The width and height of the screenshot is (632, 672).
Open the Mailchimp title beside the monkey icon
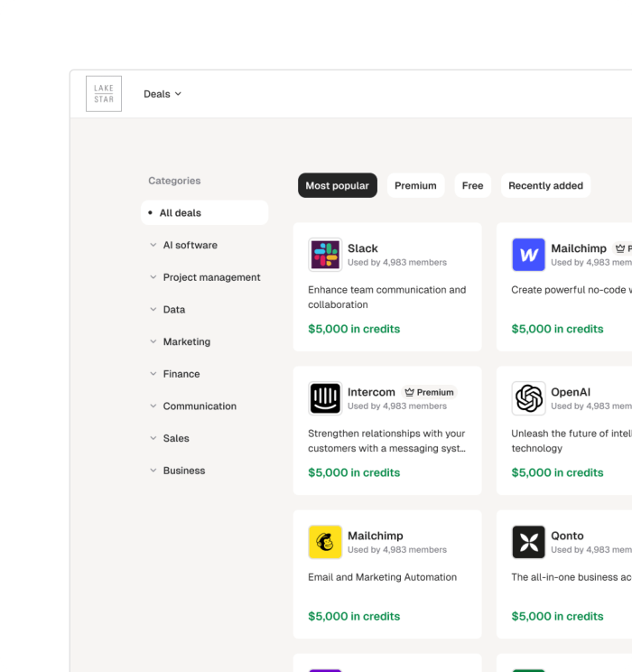tap(376, 536)
